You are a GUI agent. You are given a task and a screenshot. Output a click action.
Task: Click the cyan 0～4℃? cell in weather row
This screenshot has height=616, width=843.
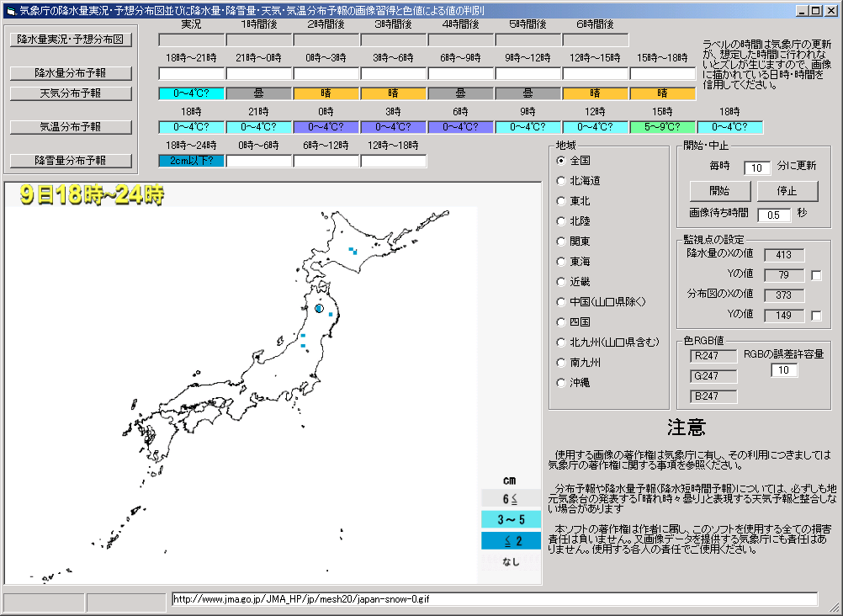[191, 93]
